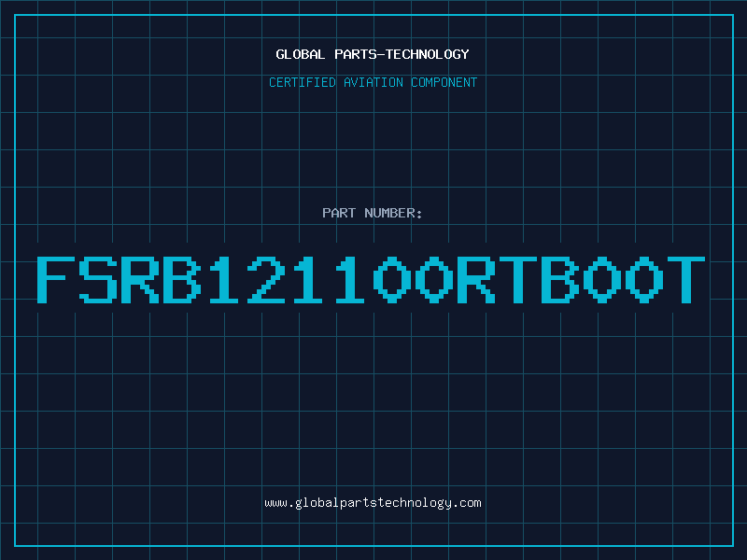
Task: Click the 'GLOBAL PARTS-TECHNOLOGY' heading
Action: point(373,54)
